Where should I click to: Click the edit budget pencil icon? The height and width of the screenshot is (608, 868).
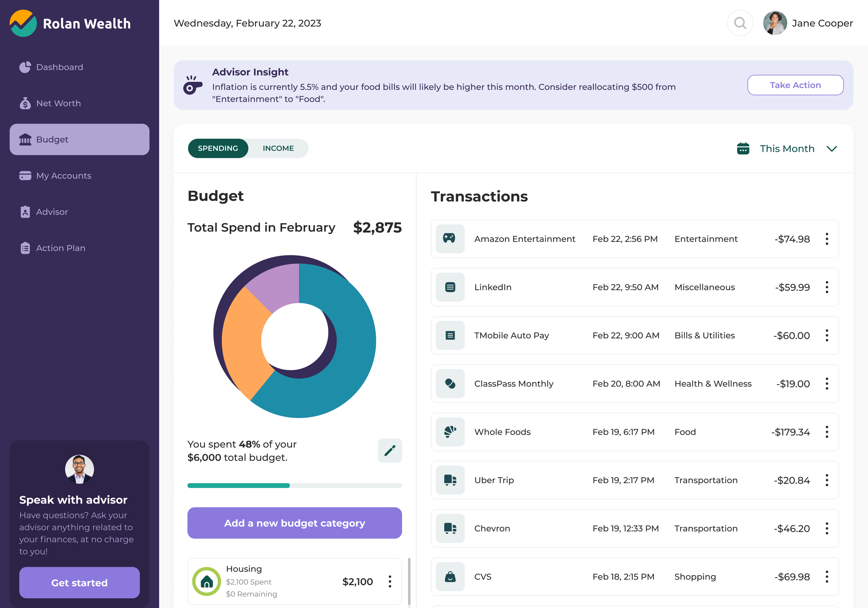tap(390, 450)
